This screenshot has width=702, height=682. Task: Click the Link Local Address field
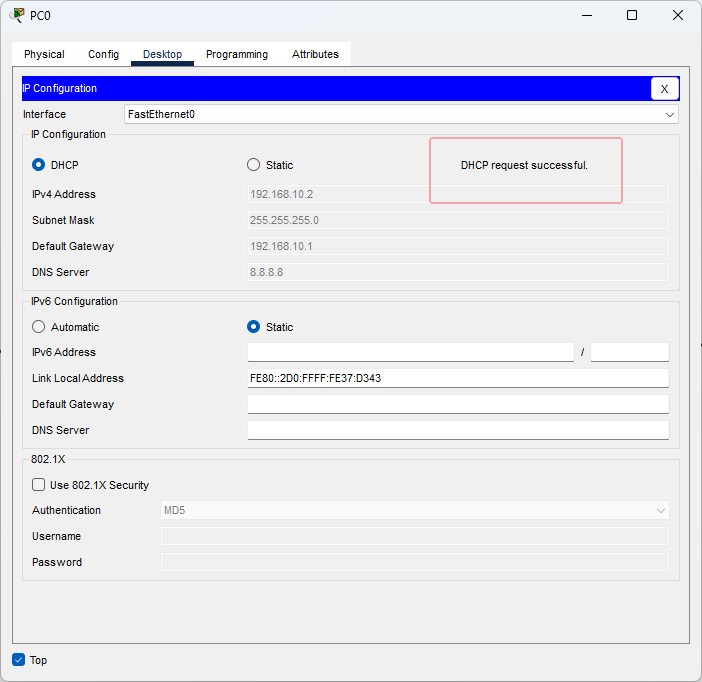pos(457,378)
